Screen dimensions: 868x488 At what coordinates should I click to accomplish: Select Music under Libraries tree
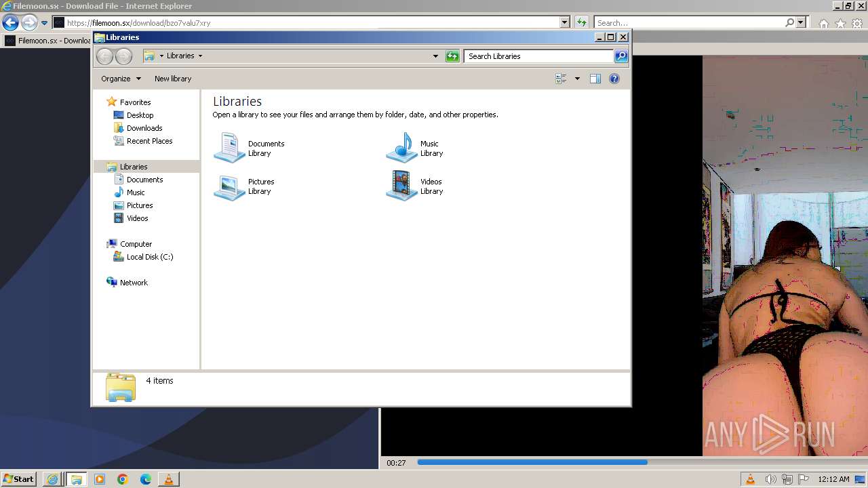[136, 192]
